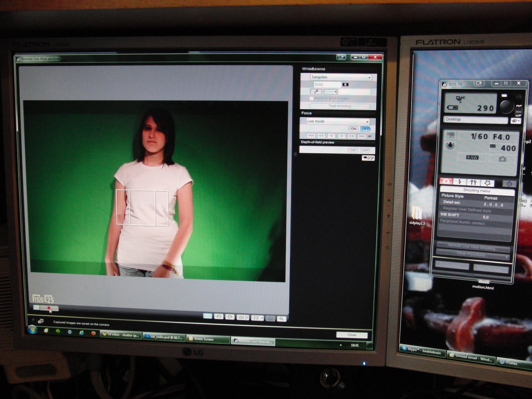The image size is (532, 399).
Task: Click the single < focus adjust button
Action: point(332,136)
